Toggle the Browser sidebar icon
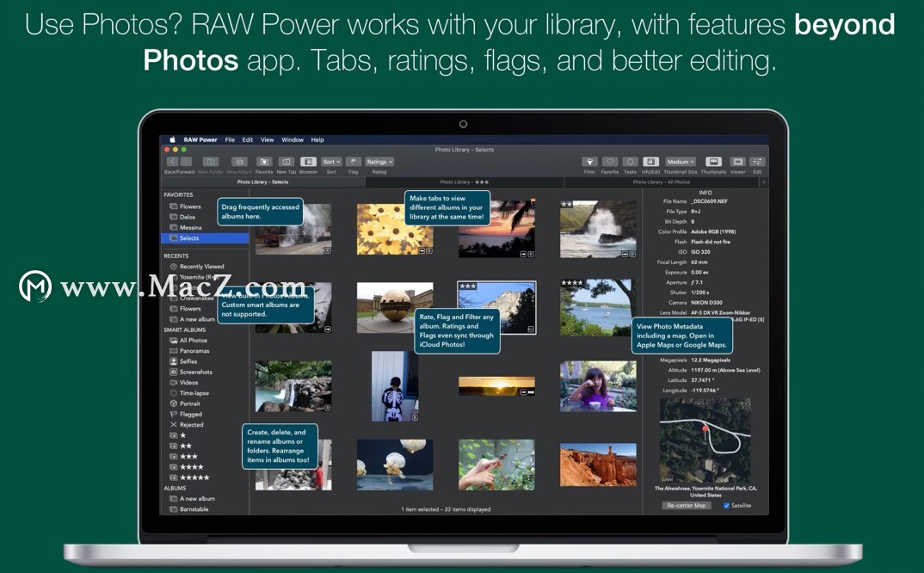Viewport: 924px width, 573px height. [x=308, y=162]
